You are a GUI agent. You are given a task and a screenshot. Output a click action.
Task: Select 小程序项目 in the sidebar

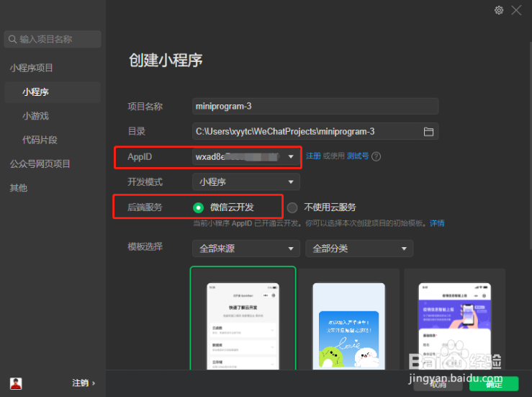tap(31, 68)
